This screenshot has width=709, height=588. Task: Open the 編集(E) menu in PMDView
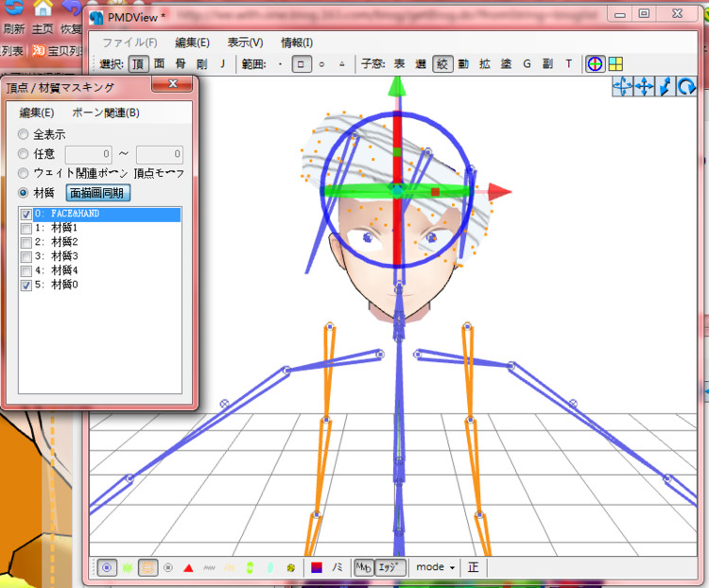tap(192, 43)
